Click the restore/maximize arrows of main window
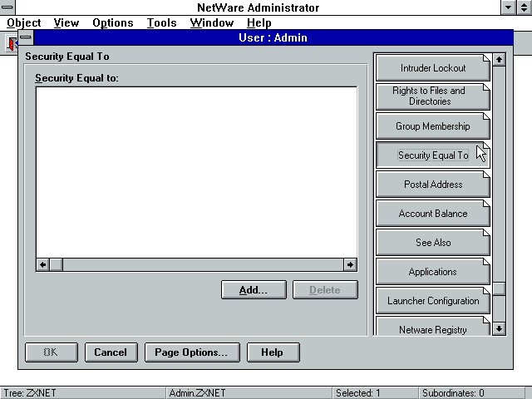The image size is (532, 399). pyautogui.click(x=525, y=7)
